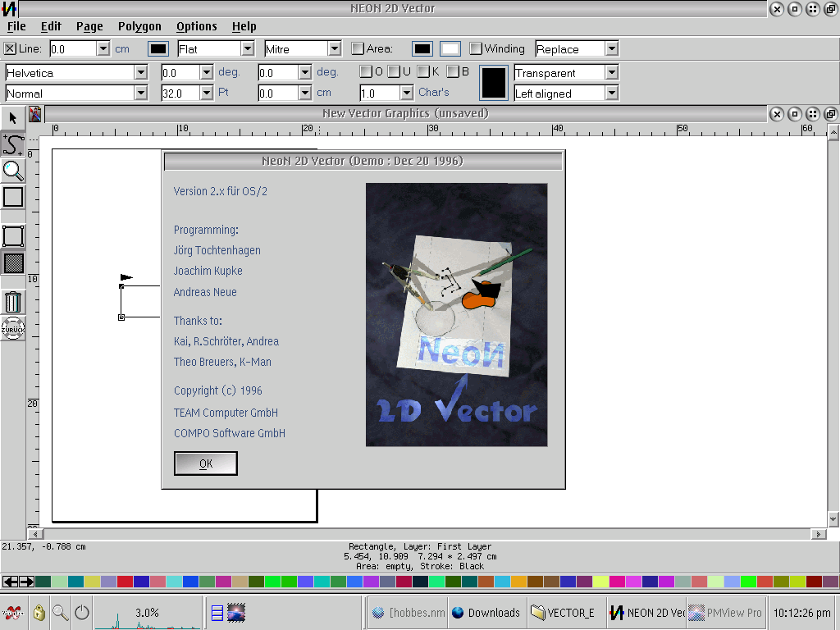Open the Transparent background dropdown
The width and height of the screenshot is (840, 630).
612,72
